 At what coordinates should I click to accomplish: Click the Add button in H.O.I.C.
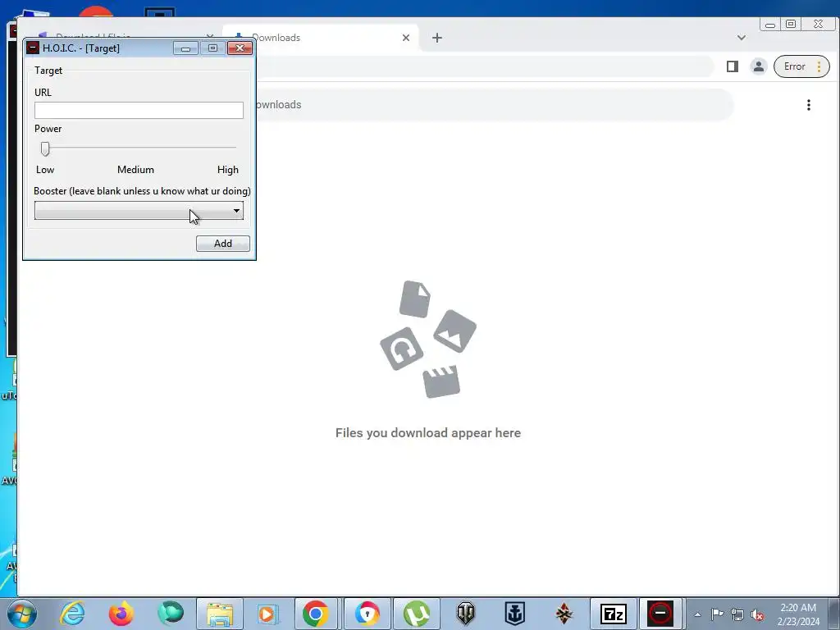223,244
